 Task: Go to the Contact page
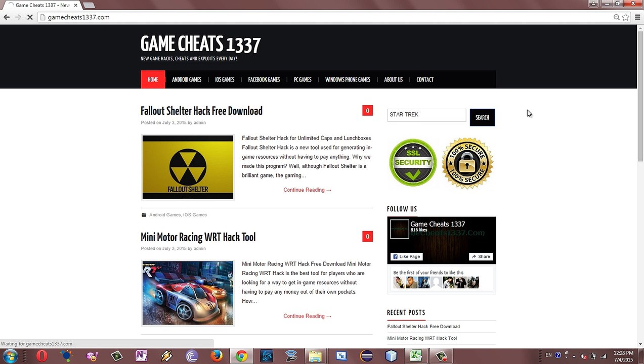(x=425, y=79)
